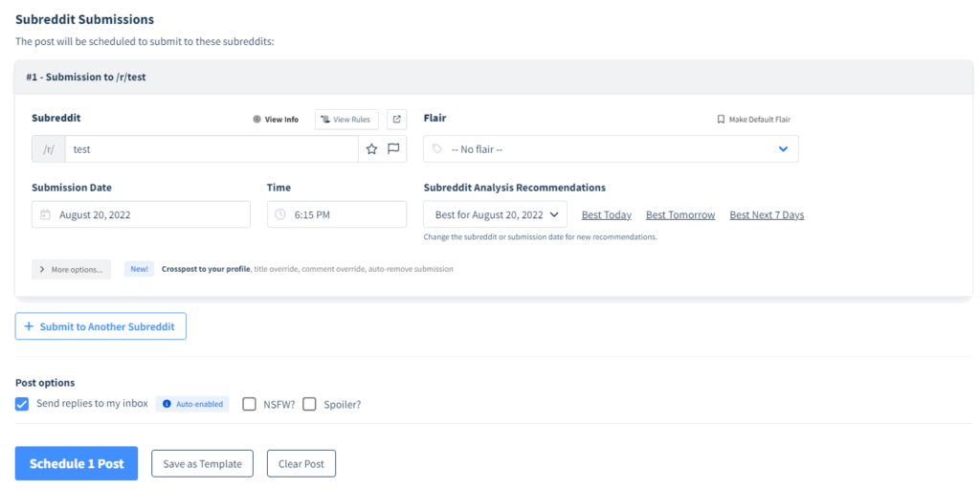
Task: Click the tag icon in Flair dropdown
Action: click(x=436, y=149)
